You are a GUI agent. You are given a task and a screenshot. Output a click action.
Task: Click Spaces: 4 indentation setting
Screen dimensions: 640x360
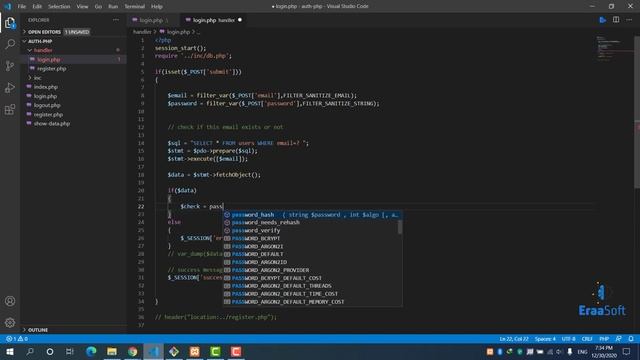[545, 339]
